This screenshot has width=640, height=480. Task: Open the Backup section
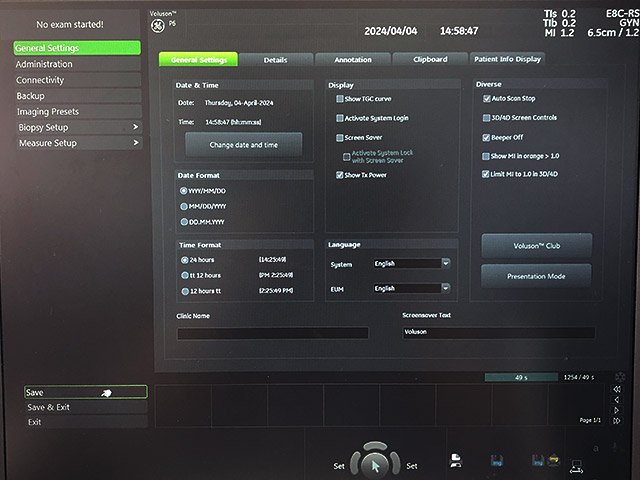78,96
